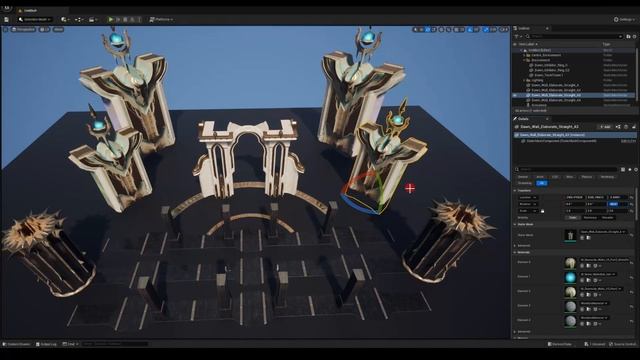Viewport: 640px width, 360px height.
Task: Toggle grid snapping in viewport
Action: coord(456,29)
